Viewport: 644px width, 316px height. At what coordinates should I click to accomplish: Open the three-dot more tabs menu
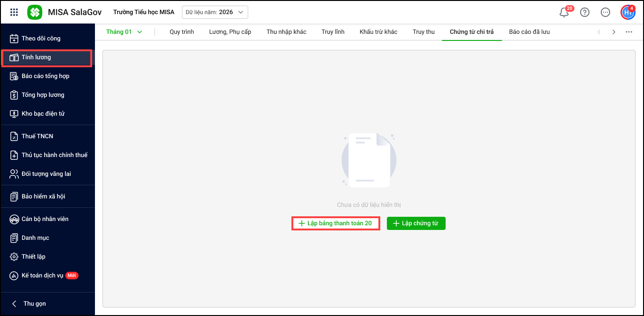[x=629, y=32]
